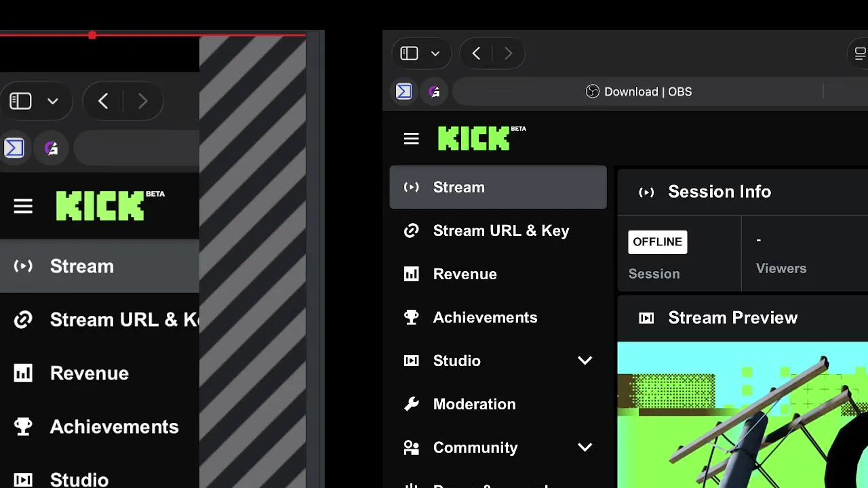Go back in the right browser window
The height and width of the screenshot is (488, 868).
(x=476, y=54)
